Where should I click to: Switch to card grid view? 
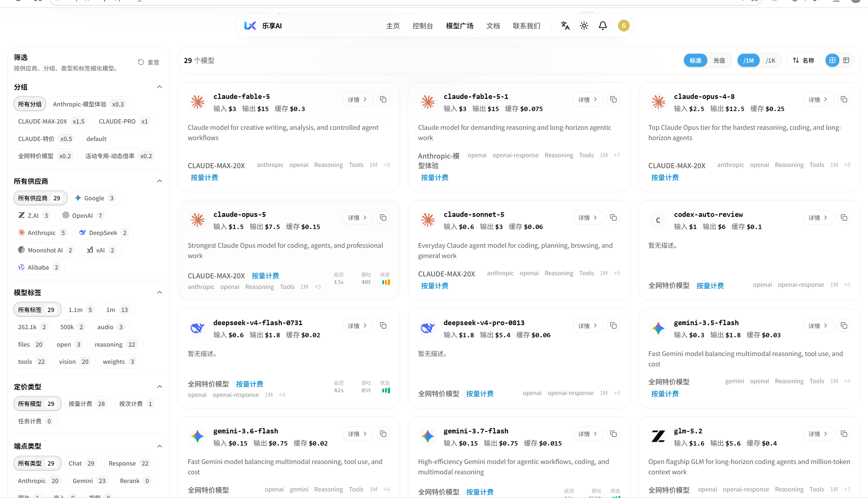click(x=832, y=60)
